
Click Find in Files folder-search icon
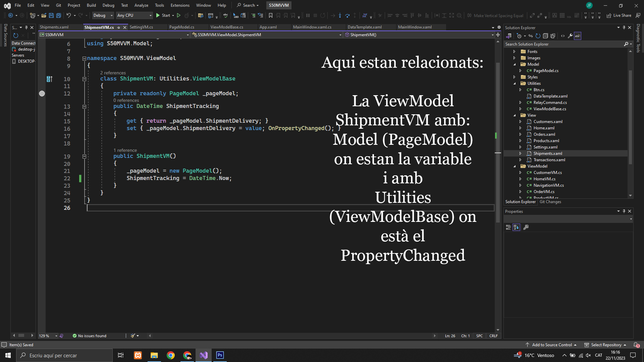click(x=201, y=15)
